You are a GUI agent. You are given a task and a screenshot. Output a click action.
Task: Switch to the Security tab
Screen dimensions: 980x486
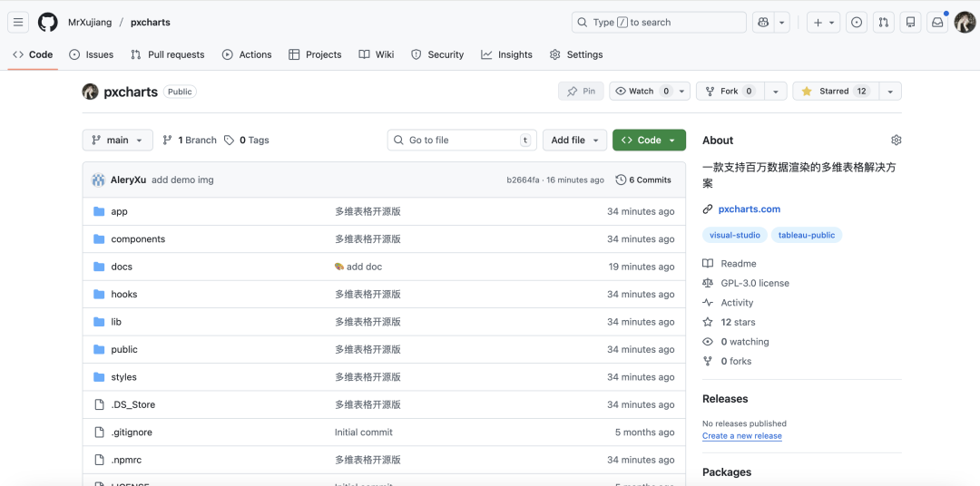point(437,54)
